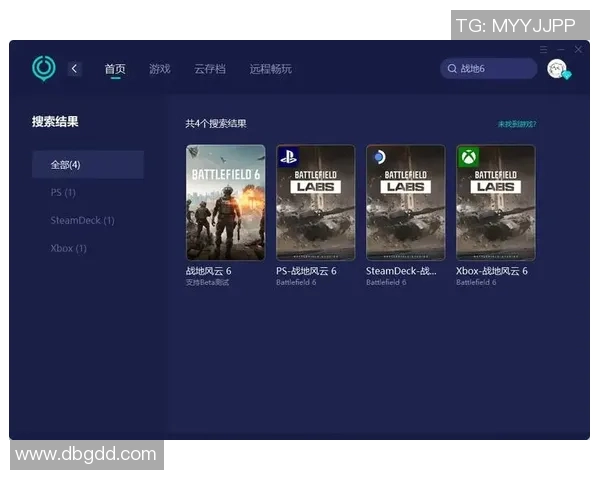Click the 未找到游戏? link
This screenshot has height=480, width=600.
(517, 124)
